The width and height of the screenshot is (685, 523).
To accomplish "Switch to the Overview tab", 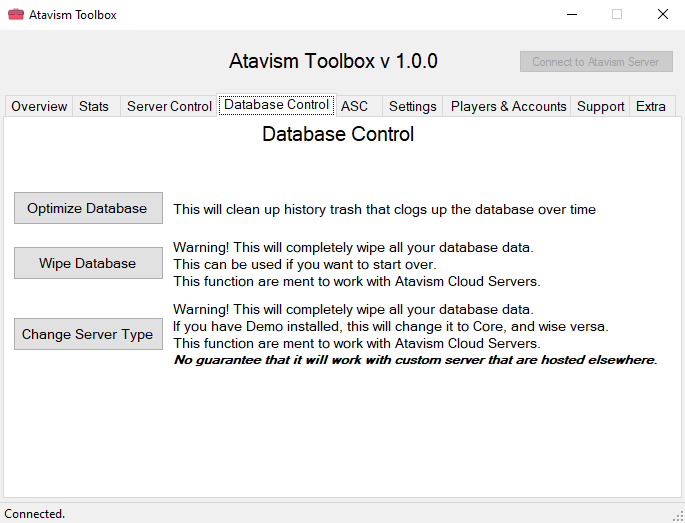I will pos(39,106).
